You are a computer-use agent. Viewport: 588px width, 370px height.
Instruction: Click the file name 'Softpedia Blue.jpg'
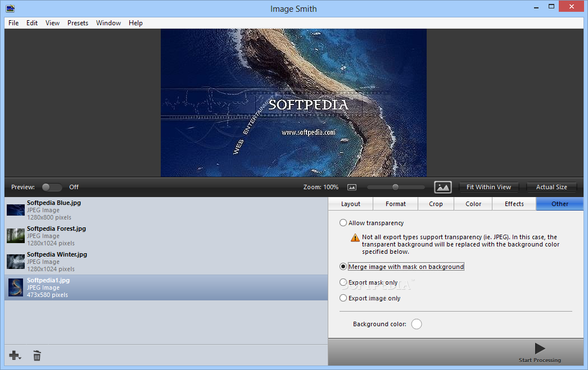[x=53, y=203]
